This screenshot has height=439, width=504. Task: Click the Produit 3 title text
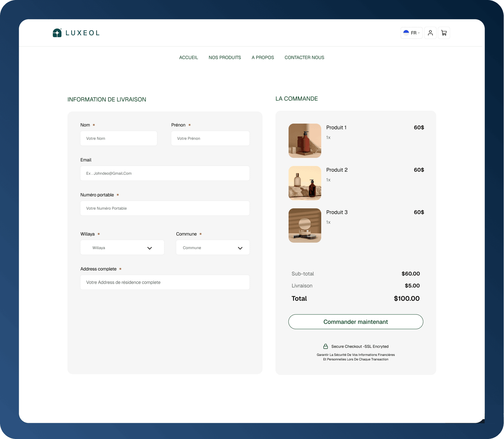point(337,212)
